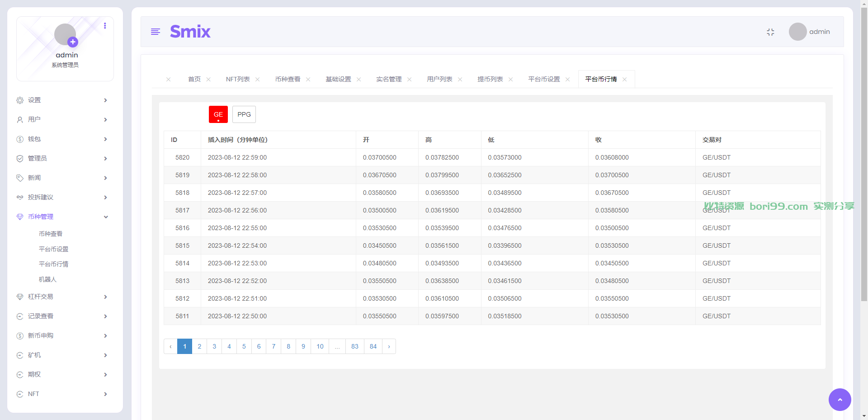Go to page 2 of results
The image size is (868, 420).
point(199,346)
